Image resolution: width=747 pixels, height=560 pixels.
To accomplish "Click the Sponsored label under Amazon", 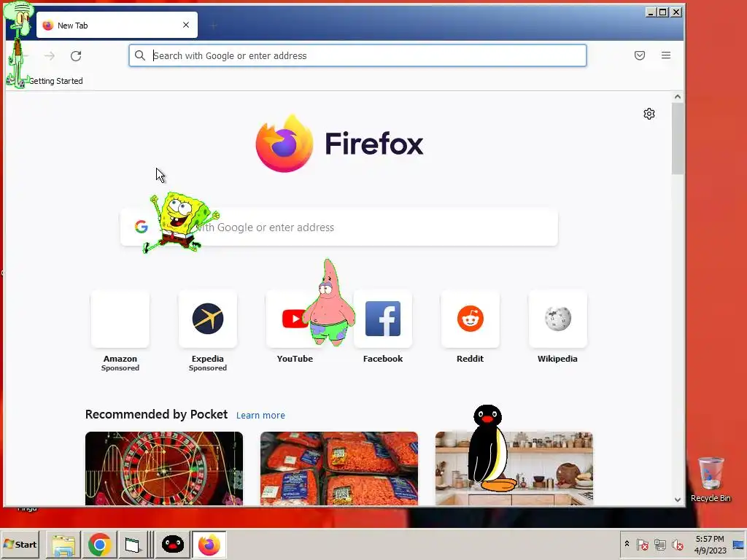I will point(120,367).
